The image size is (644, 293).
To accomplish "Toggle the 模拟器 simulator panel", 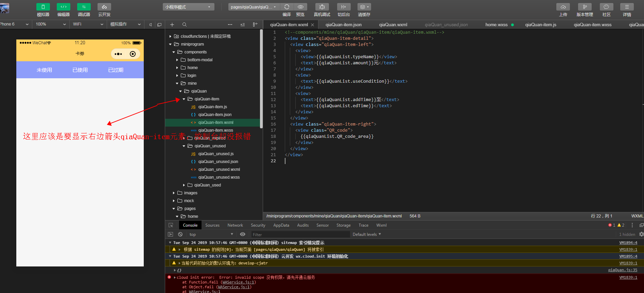I will pos(43,7).
